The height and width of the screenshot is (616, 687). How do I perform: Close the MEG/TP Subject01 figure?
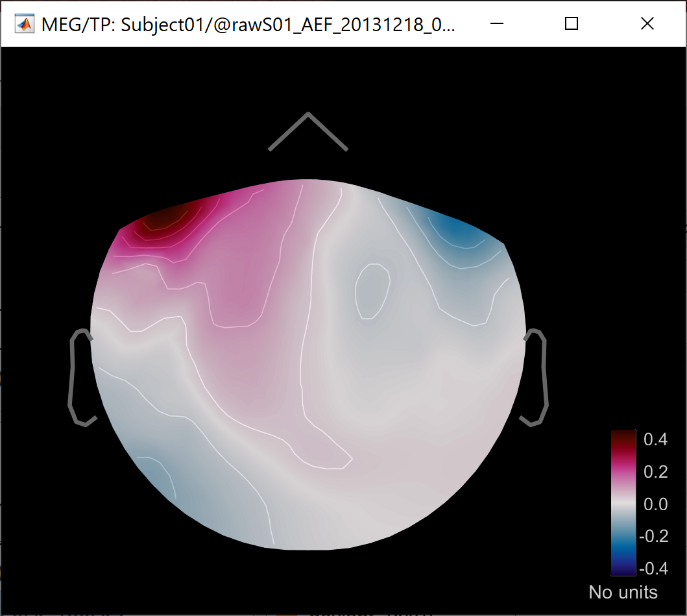pos(647,24)
